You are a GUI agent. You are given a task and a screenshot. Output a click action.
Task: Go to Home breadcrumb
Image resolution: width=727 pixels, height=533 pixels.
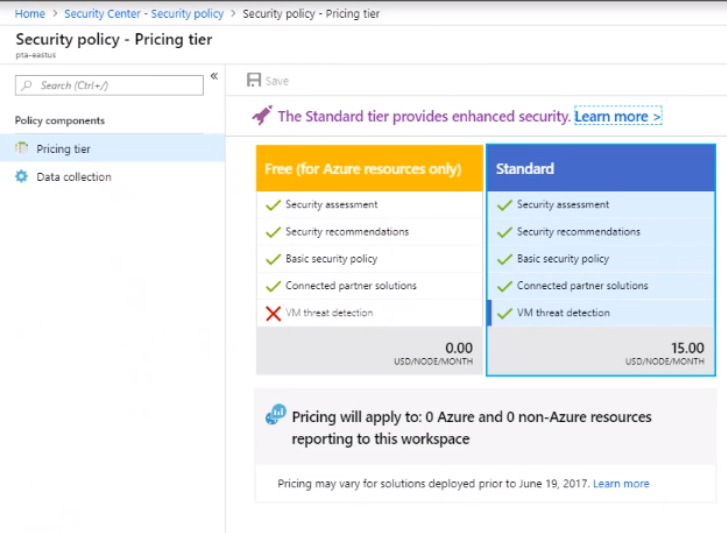30,14
